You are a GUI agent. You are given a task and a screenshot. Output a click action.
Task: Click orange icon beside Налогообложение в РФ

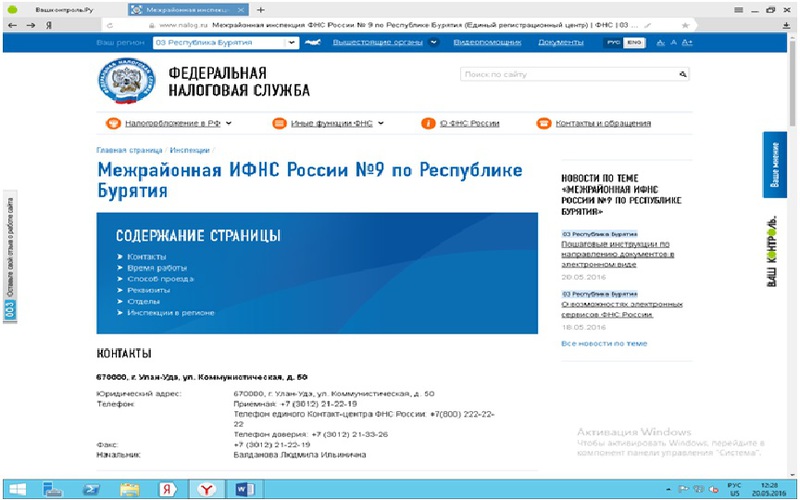(x=113, y=123)
